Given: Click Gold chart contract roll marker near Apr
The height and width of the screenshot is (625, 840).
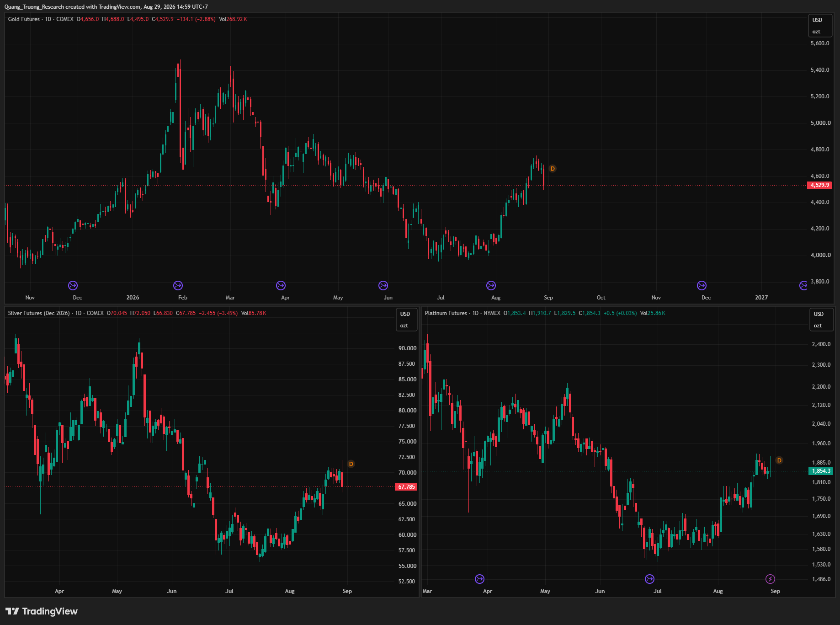Looking at the screenshot, I should click(x=281, y=286).
